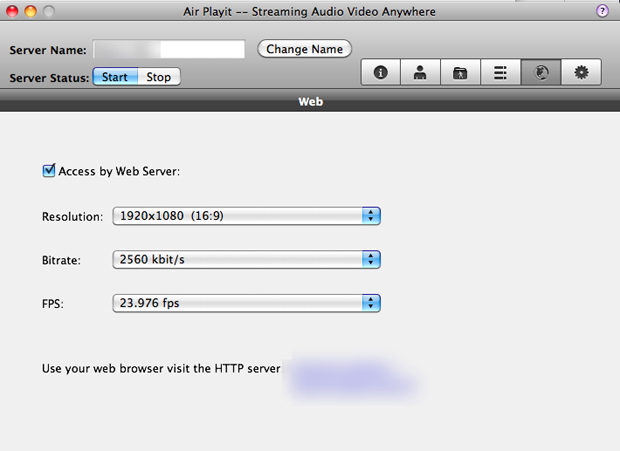Screen dimensions: 620x451
Task: Select the Web globe icon tab
Action: 541,72
